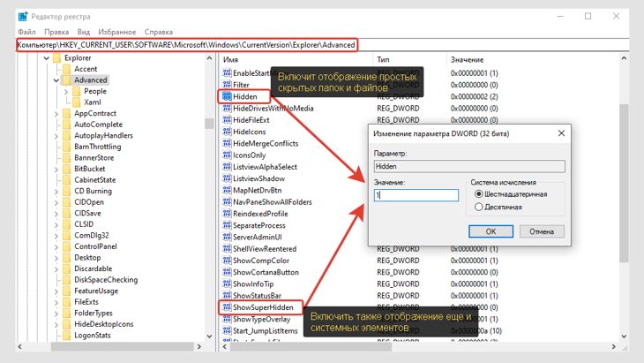Click the registry path address bar
Image resolution: width=644 pixels, height=363 pixels.
click(322, 45)
